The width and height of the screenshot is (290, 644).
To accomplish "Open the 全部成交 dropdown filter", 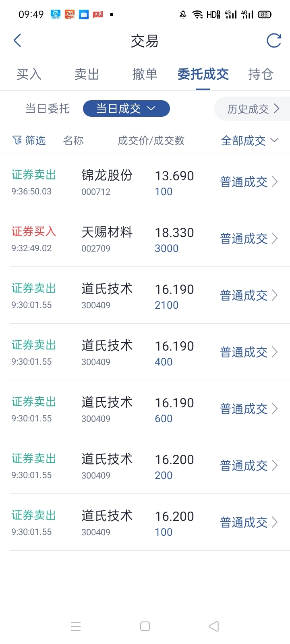I will coord(250,140).
